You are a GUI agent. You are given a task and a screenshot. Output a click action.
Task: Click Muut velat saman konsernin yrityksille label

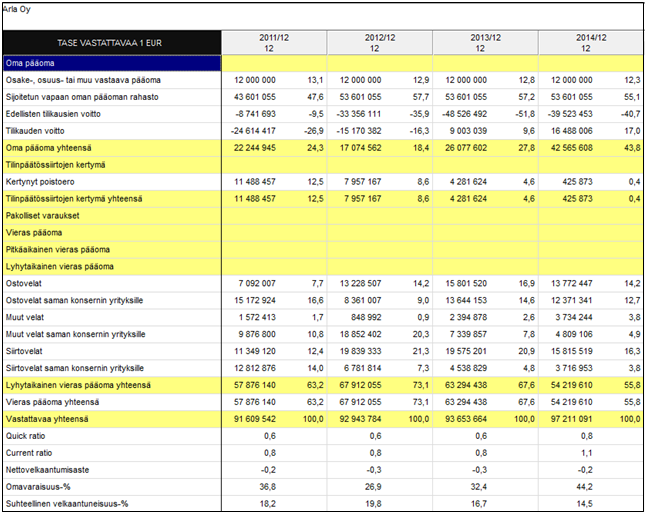75,334
